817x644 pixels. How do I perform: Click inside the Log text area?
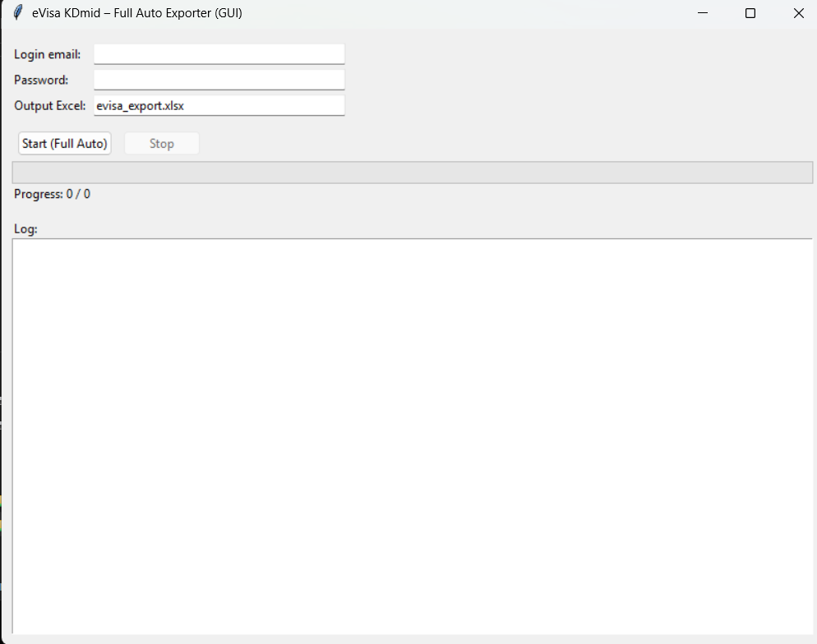pos(412,436)
